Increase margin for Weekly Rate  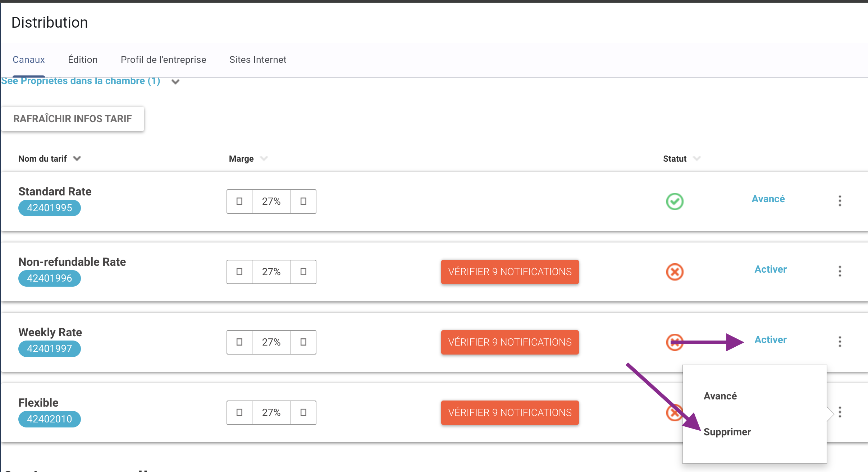303,342
